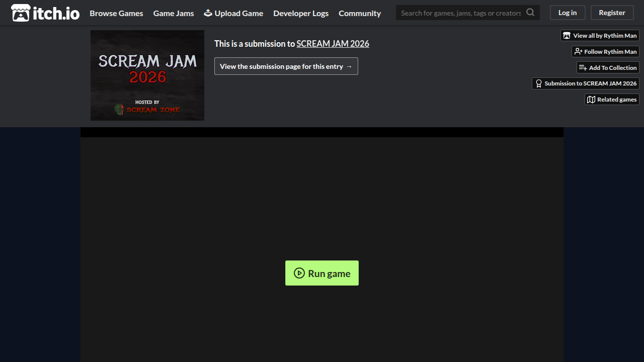644x362 pixels.
Task: Click the play circle icon on Run game
Action: click(299, 273)
